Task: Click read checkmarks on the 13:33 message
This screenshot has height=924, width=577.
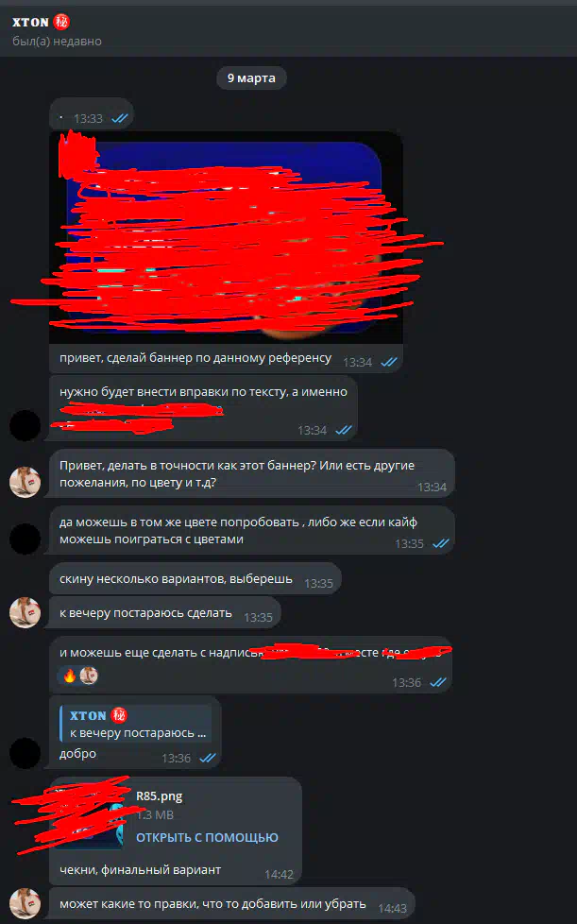Action: tap(120, 118)
